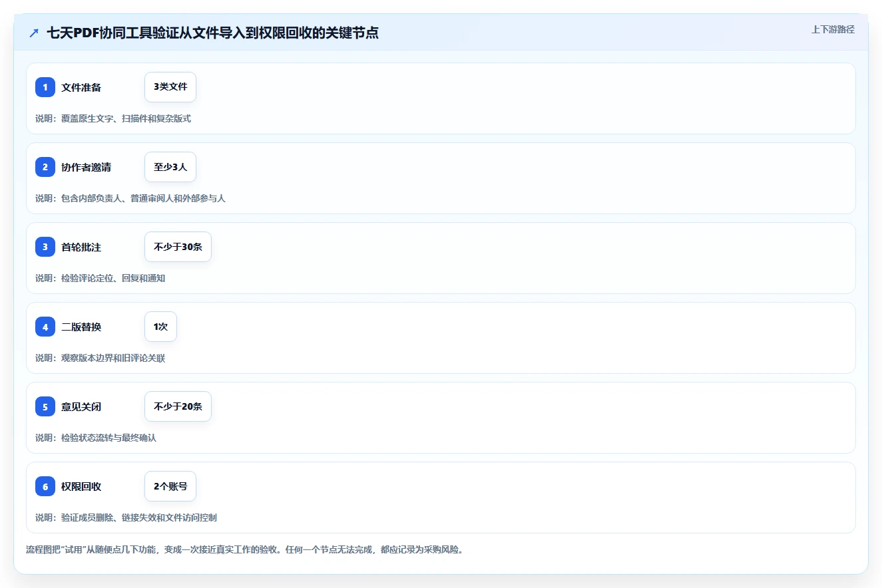Click the 二版替换 step title

point(81,327)
